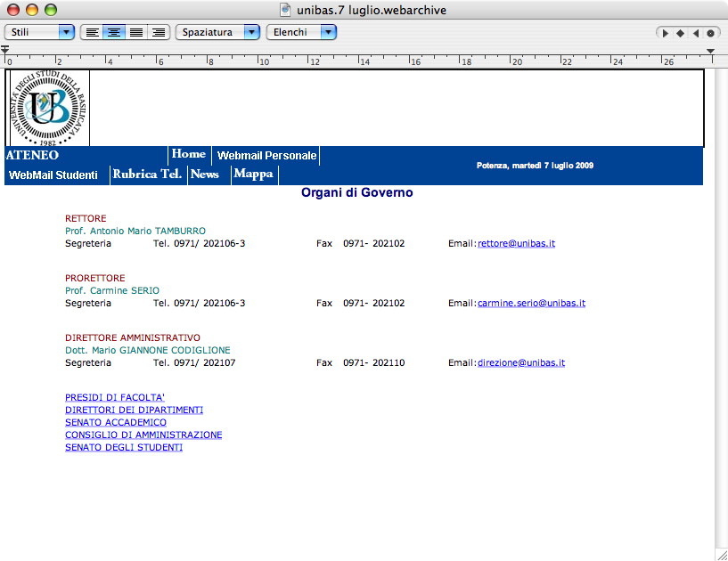Screen dimensions: 728x561
Task: Go to the Home navigation tab
Action: 188,154
